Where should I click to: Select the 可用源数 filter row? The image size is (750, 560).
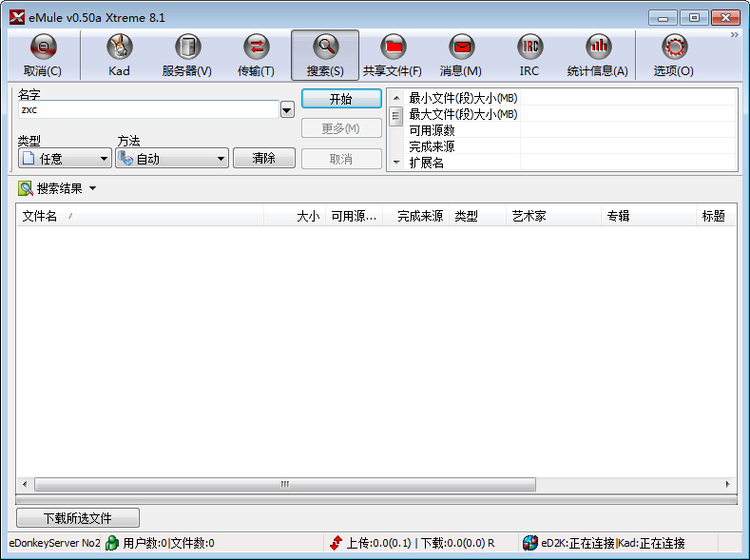point(569,130)
